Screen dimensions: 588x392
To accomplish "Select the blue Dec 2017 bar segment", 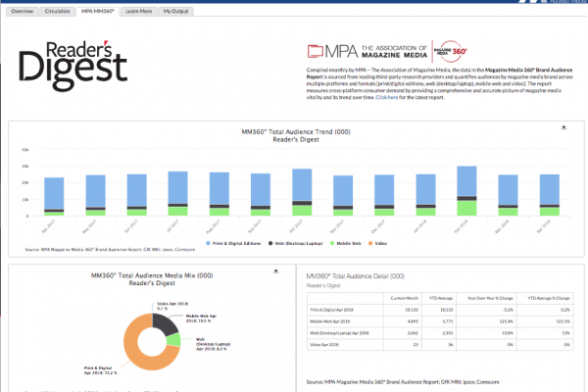I will click(384, 190).
